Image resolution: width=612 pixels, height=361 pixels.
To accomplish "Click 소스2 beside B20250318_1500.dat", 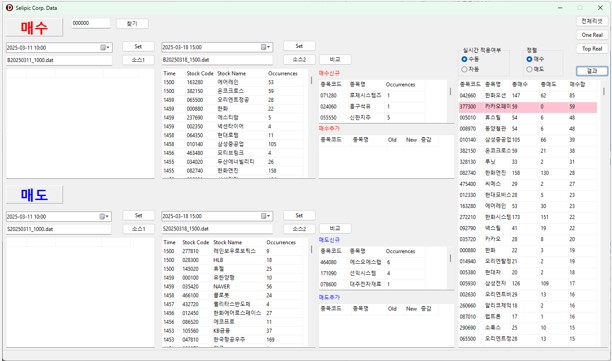I will coord(299,59).
